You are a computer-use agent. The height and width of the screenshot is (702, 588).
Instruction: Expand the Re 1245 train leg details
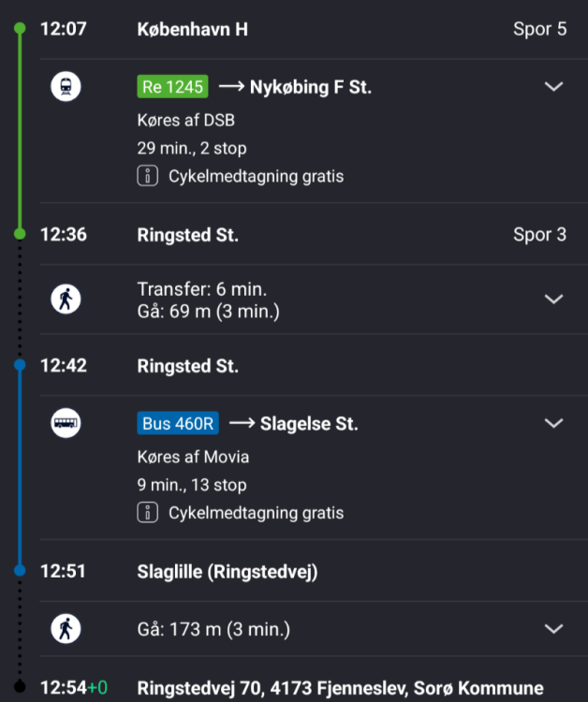tap(553, 87)
